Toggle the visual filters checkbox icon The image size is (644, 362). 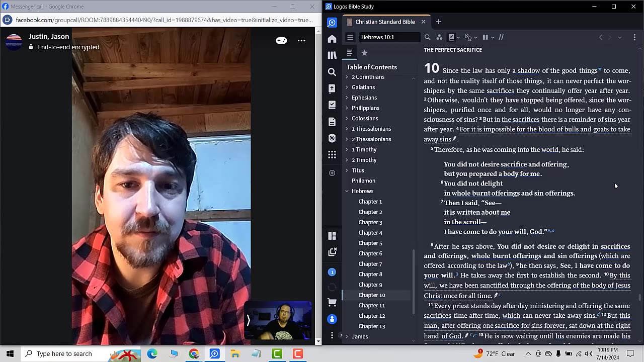tap(451, 37)
